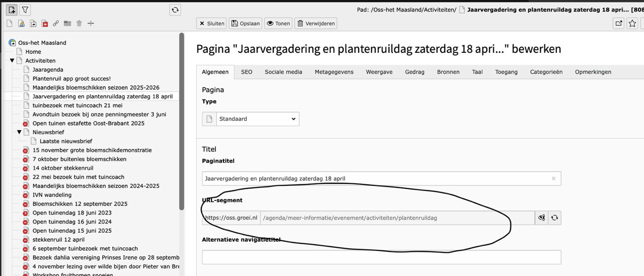Image resolution: width=644 pixels, height=276 pixels.
Task: Open the Toegang tab
Action: (x=506, y=72)
